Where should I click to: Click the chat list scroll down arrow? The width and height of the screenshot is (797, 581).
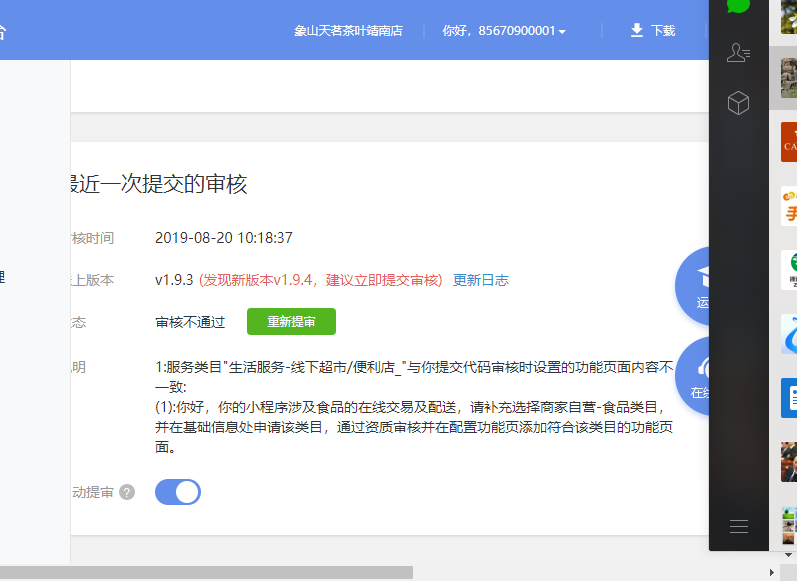788,555
